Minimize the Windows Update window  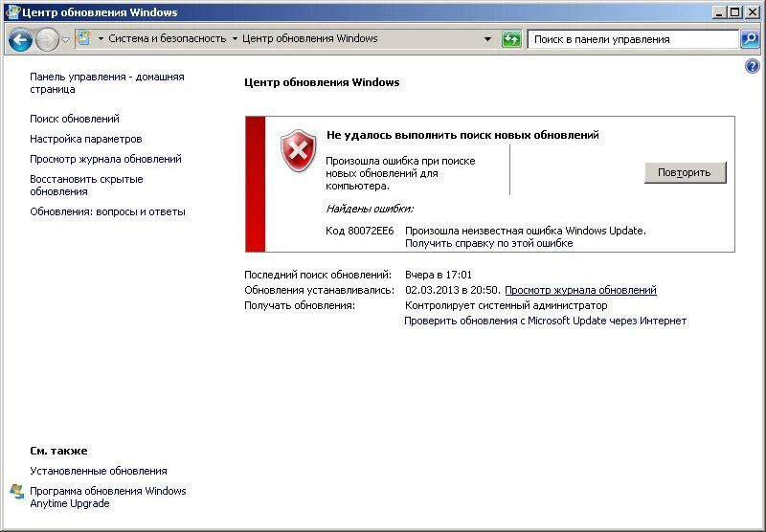click(x=719, y=12)
